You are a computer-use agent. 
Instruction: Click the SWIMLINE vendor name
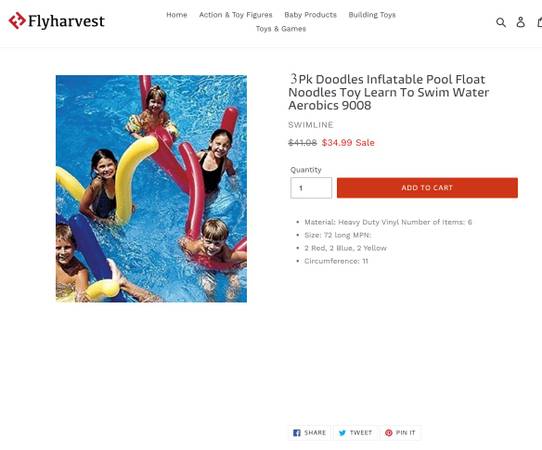click(x=311, y=125)
